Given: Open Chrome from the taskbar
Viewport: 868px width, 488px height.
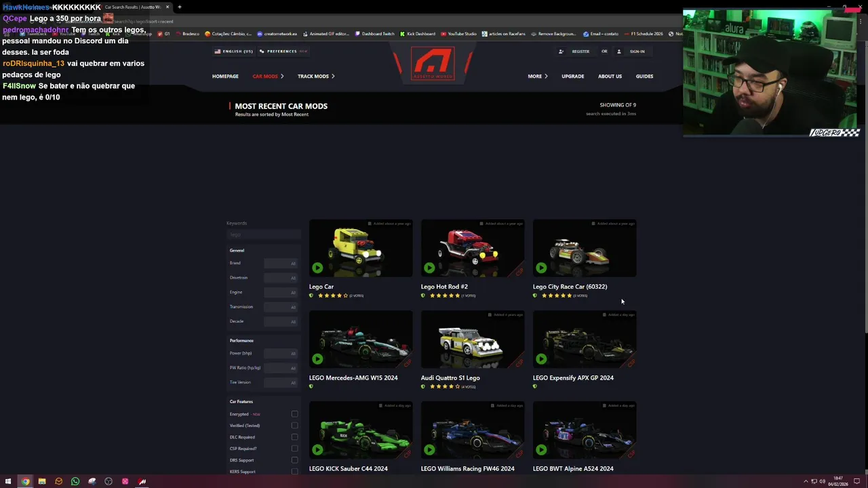Looking at the screenshot, I should coord(25,481).
